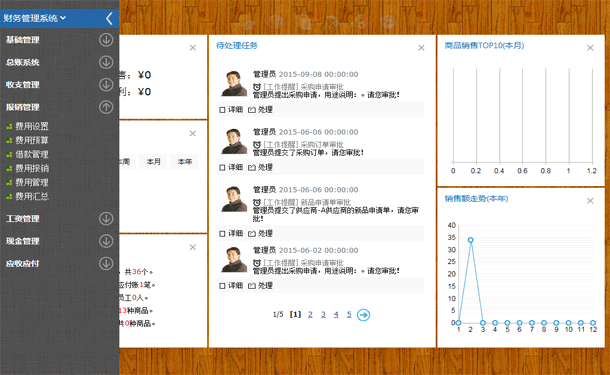Collapse the 报销管理 section arrow
Viewport: 610px width, 375px height.
pos(106,107)
